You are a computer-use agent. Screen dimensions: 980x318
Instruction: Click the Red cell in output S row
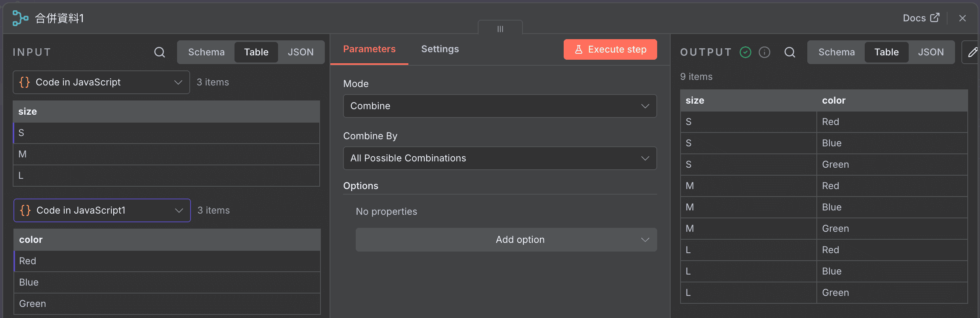point(892,122)
